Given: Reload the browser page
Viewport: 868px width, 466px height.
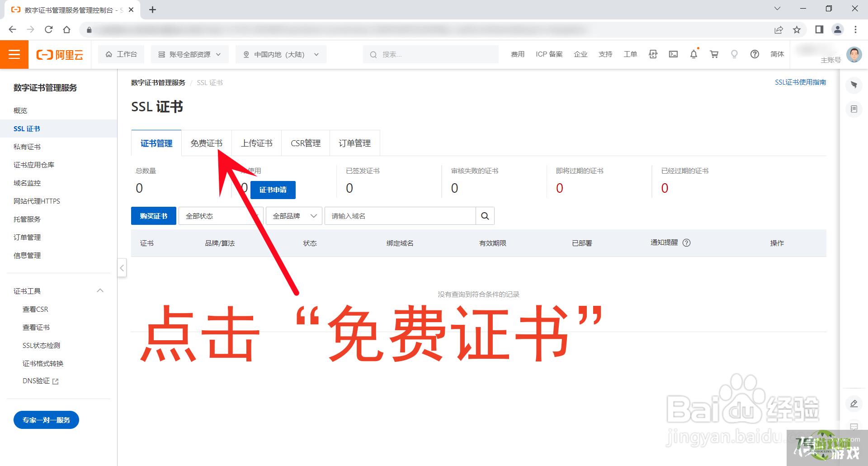Looking at the screenshot, I should [x=48, y=30].
